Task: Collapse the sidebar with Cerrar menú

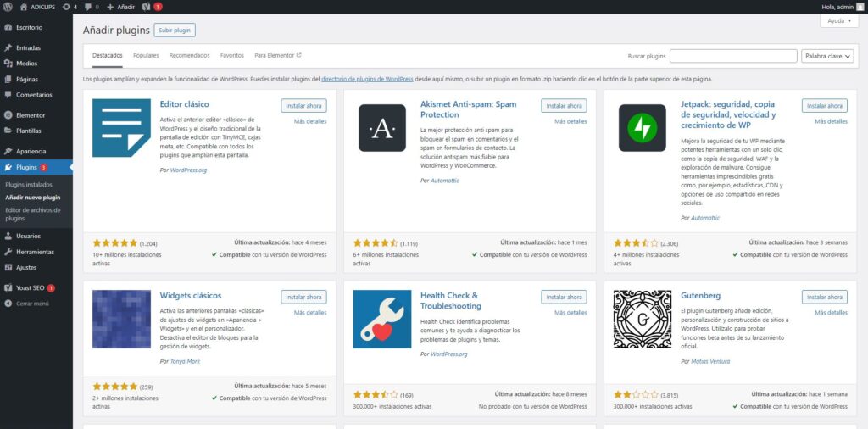Action: (x=26, y=304)
